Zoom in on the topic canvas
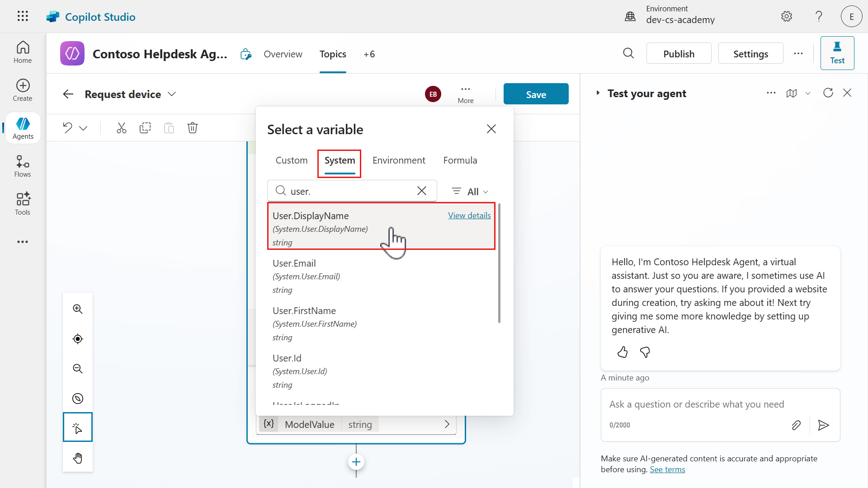The width and height of the screenshot is (868, 488). [77, 309]
